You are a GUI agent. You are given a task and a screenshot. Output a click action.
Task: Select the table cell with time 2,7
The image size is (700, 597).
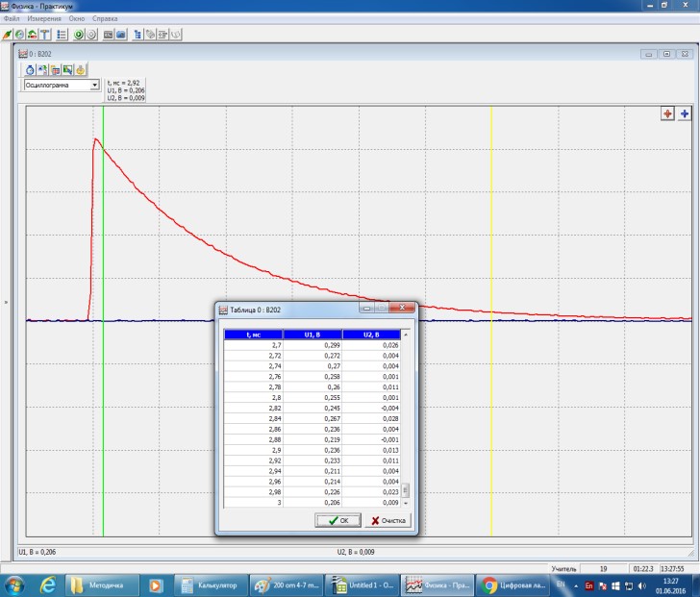point(253,345)
